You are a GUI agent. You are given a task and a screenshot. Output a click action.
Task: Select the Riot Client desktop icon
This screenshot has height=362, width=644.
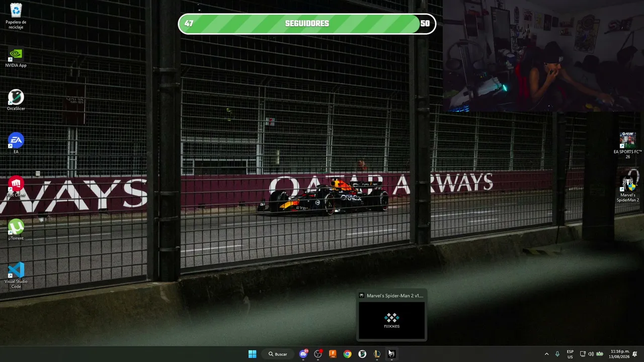point(16,187)
